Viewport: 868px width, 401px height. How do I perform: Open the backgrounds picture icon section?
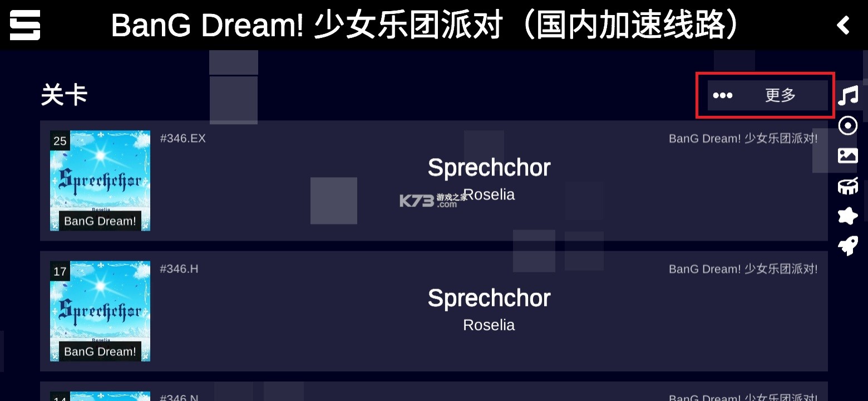point(848,156)
